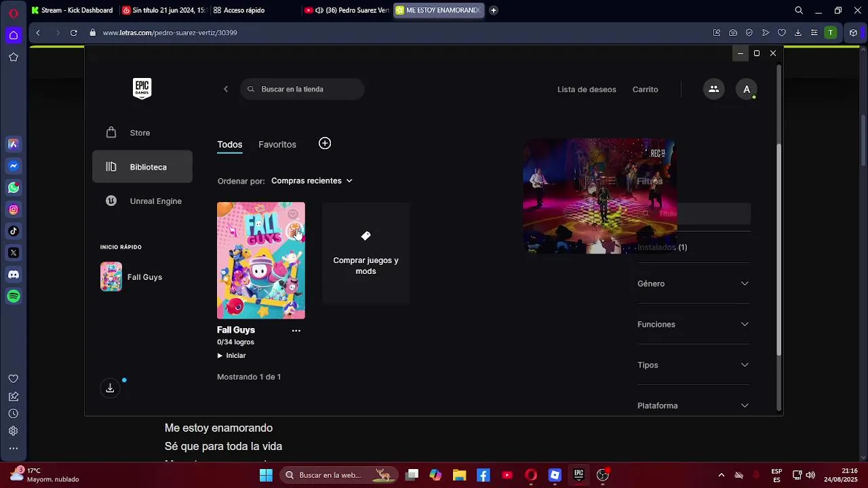
Task: Open Messenger in Opera sidebar
Action: (x=14, y=166)
